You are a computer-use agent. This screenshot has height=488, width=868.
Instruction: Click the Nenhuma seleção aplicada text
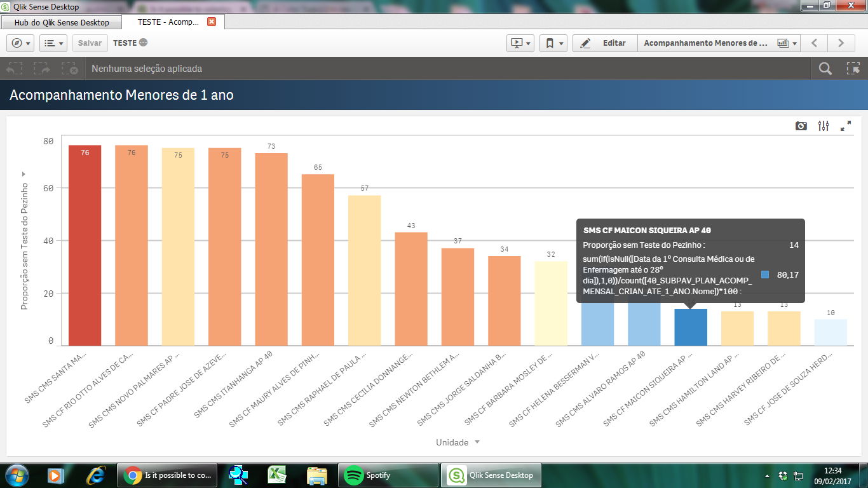[x=147, y=69]
